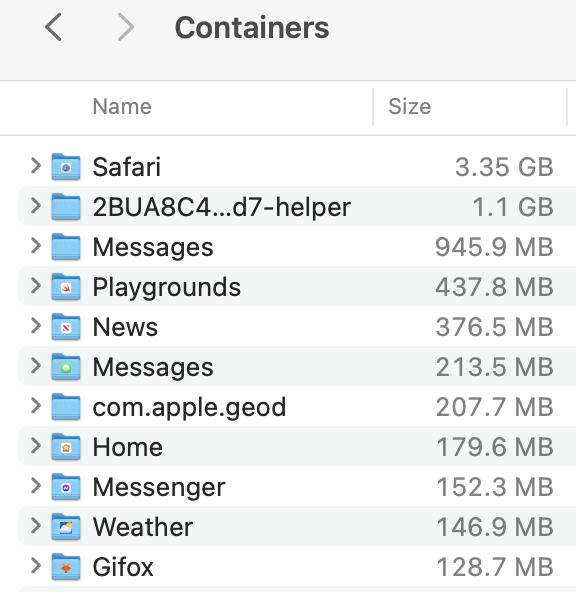
Task: Click the Gifox folder icon
Action: point(66,567)
